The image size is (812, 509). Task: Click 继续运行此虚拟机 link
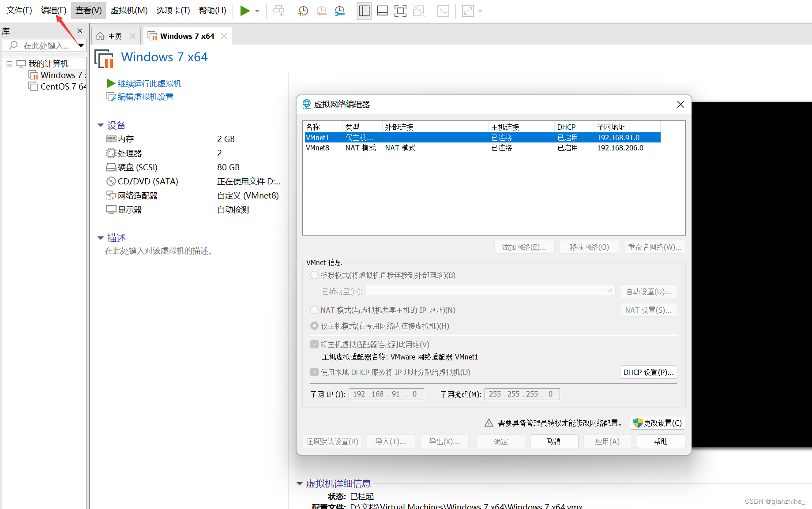[x=149, y=83]
